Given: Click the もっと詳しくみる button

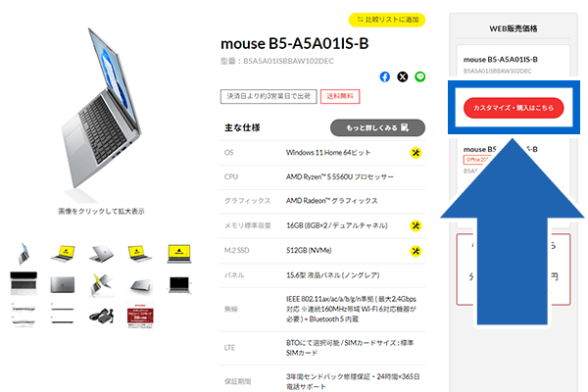Looking at the screenshot, I should pyautogui.click(x=377, y=128).
